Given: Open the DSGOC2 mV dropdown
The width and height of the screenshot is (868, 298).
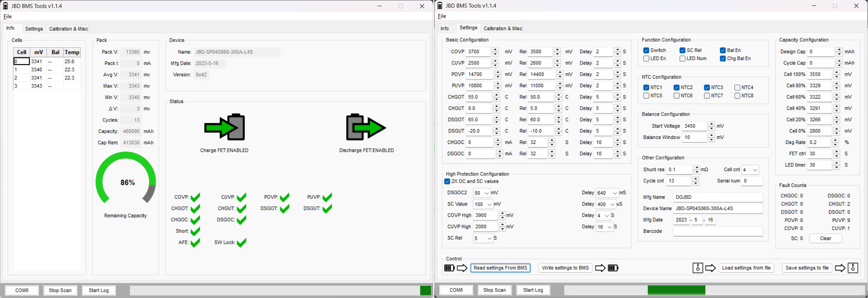Looking at the screenshot, I should tap(482, 193).
